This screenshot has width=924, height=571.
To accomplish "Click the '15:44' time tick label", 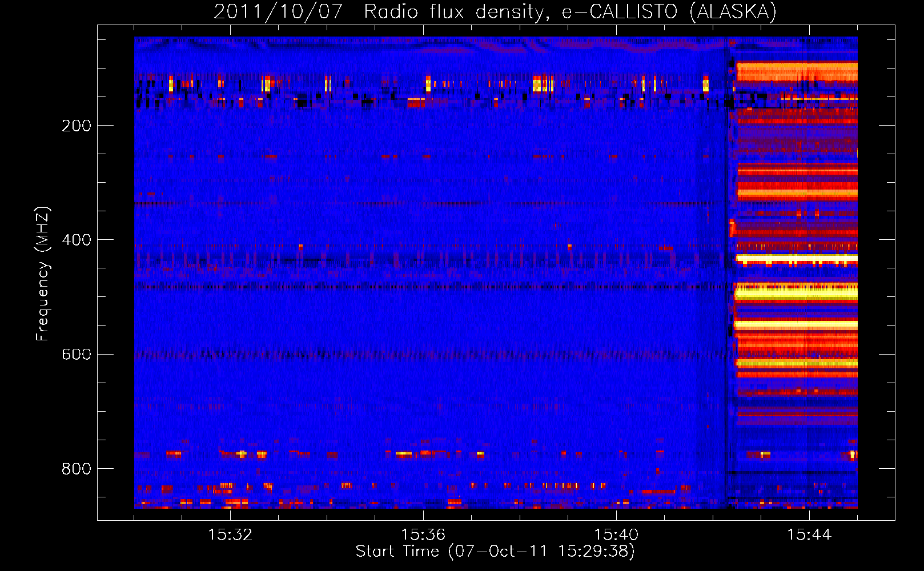I will [x=809, y=534].
